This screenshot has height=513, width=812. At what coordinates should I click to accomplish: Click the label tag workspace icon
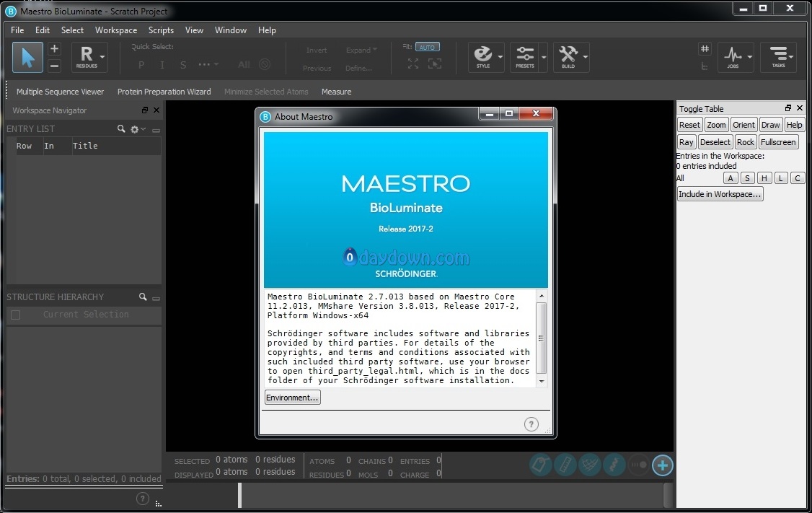(x=540, y=465)
